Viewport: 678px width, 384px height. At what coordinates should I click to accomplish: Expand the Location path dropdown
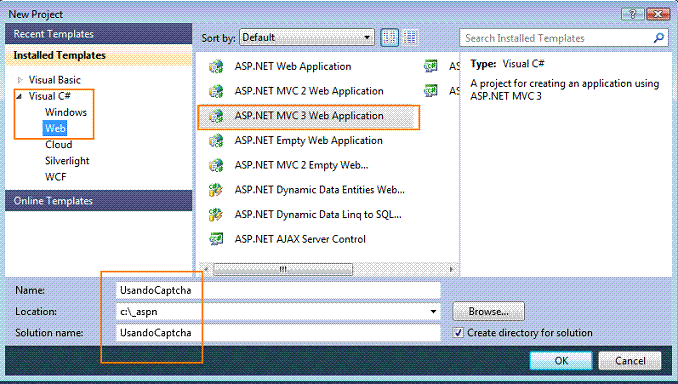tap(433, 311)
